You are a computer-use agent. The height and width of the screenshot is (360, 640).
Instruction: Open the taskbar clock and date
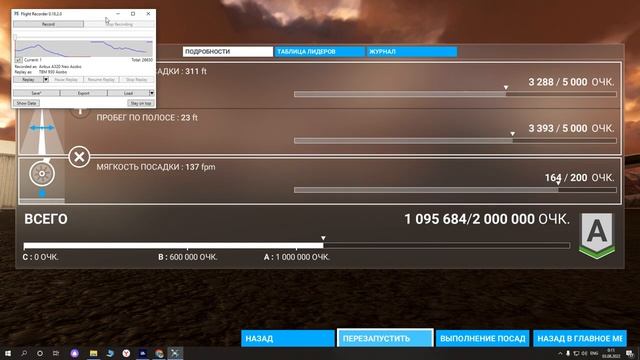[611, 353]
